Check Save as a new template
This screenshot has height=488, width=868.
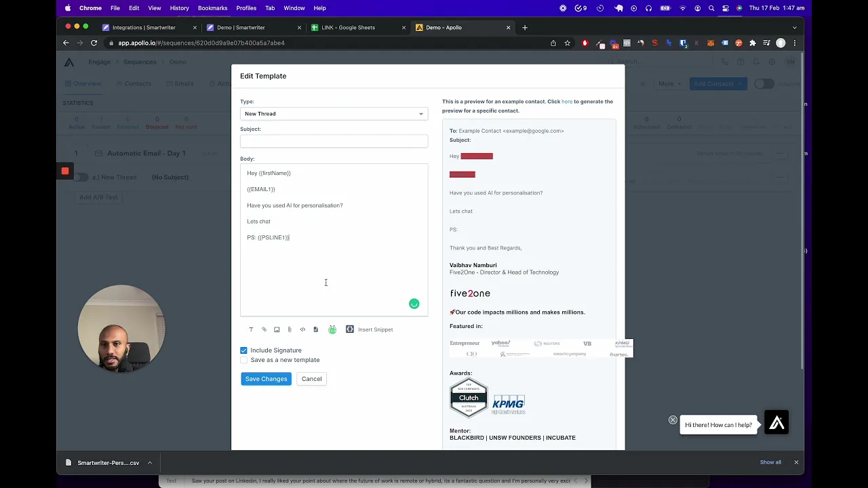point(243,360)
